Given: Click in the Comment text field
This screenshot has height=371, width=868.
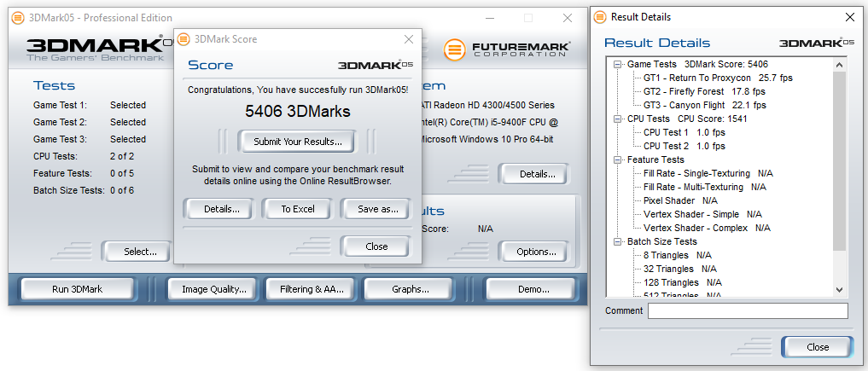Looking at the screenshot, I should pos(747,311).
